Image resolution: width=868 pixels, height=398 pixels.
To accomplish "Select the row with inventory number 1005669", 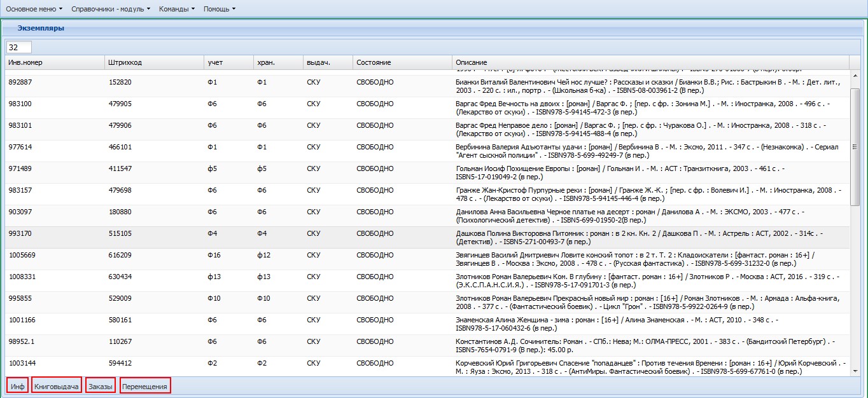I will [x=428, y=259].
